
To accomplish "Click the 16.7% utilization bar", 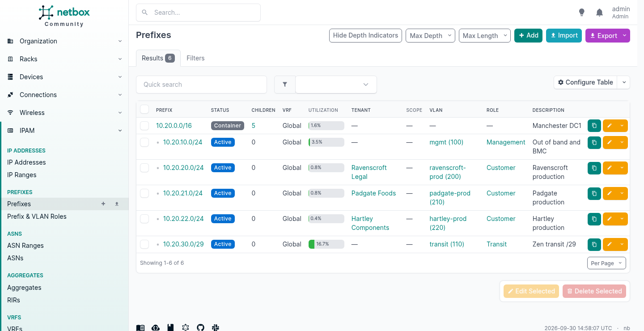I will coord(326,244).
